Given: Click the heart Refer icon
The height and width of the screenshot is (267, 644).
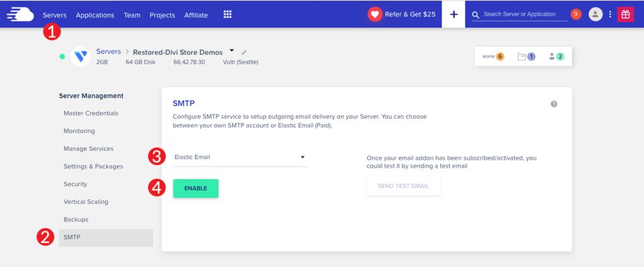Looking at the screenshot, I should [374, 14].
